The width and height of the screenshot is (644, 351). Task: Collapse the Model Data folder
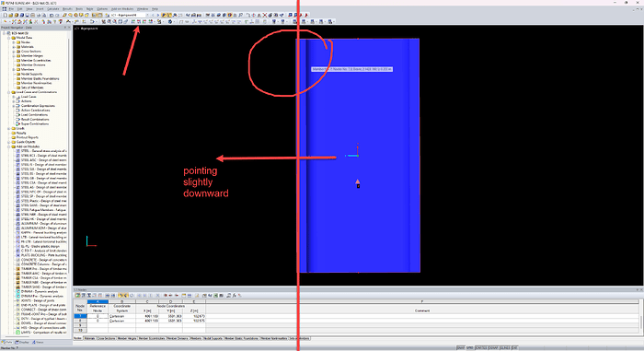(x=8, y=38)
